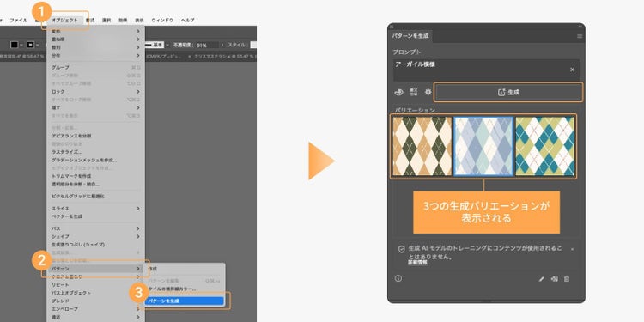The height and width of the screenshot is (322, 644).
Task: Click the color palette icon beside 生成
Action: click(x=398, y=93)
